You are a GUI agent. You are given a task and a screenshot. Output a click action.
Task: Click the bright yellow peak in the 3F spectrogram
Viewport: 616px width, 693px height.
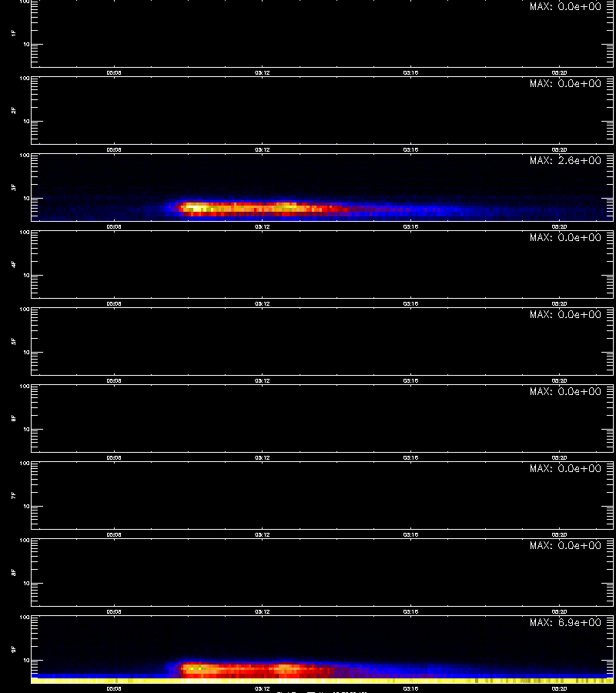[x=196, y=207]
